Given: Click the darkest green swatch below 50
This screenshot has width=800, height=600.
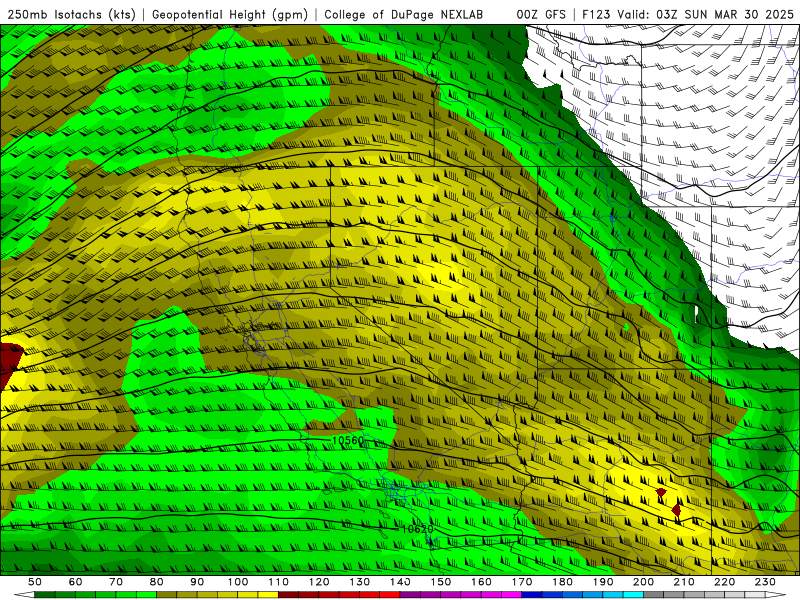Looking at the screenshot, I should click(x=45, y=595).
